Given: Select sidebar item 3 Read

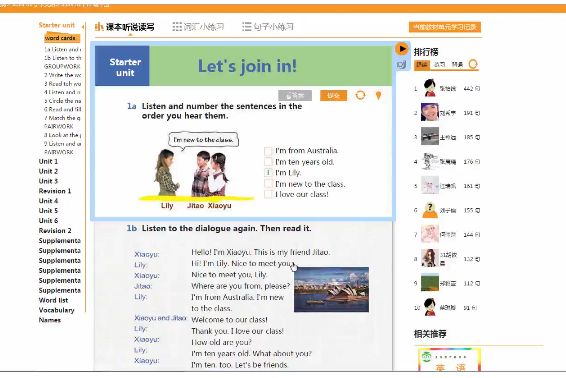Looking at the screenshot, I should click(x=62, y=84).
